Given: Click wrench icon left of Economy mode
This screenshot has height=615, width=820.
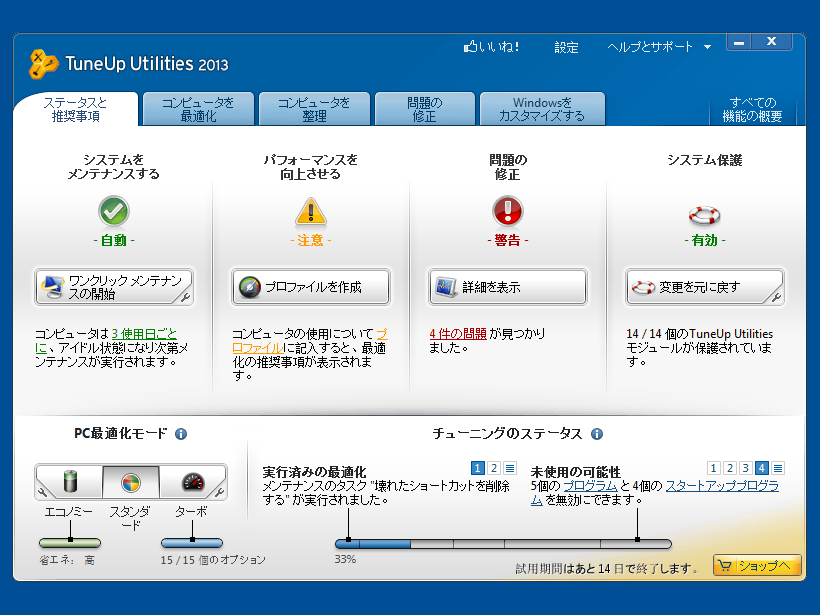Looking at the screenshot, I should (42, 492).
